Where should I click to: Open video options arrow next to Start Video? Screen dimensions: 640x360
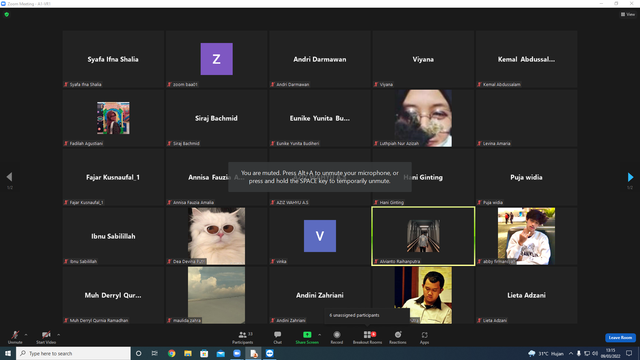(x=59, y=335)
